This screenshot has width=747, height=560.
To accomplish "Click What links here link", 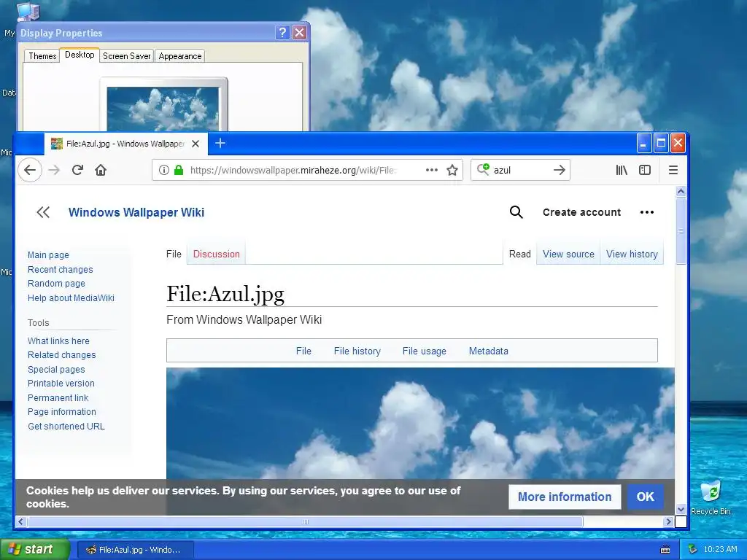I will 58,341.
